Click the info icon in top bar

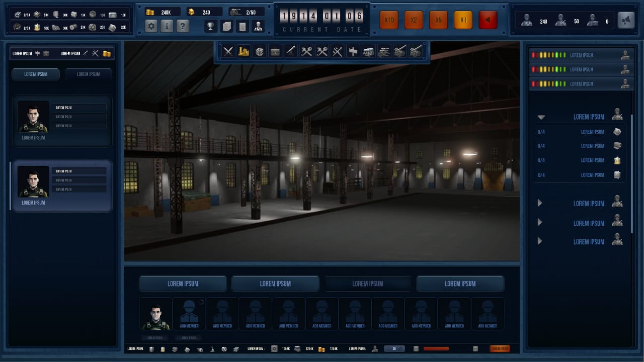[167, 26]
